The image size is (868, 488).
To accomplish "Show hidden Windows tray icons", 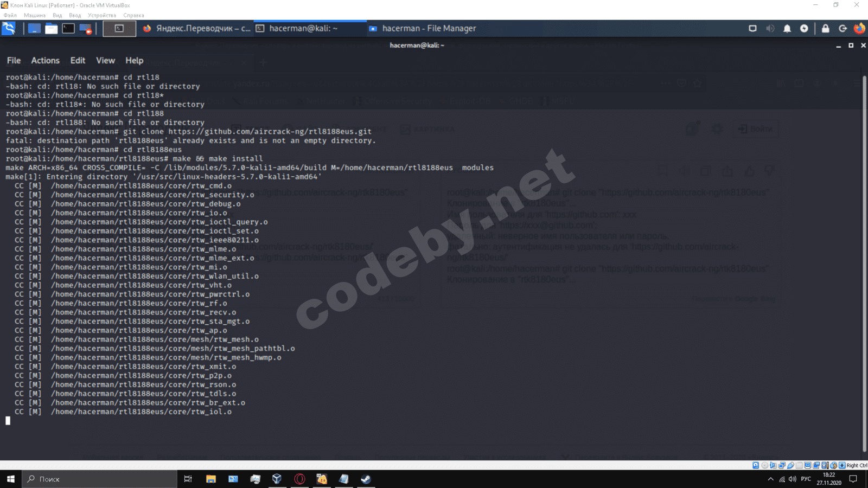I will [770, 479].
